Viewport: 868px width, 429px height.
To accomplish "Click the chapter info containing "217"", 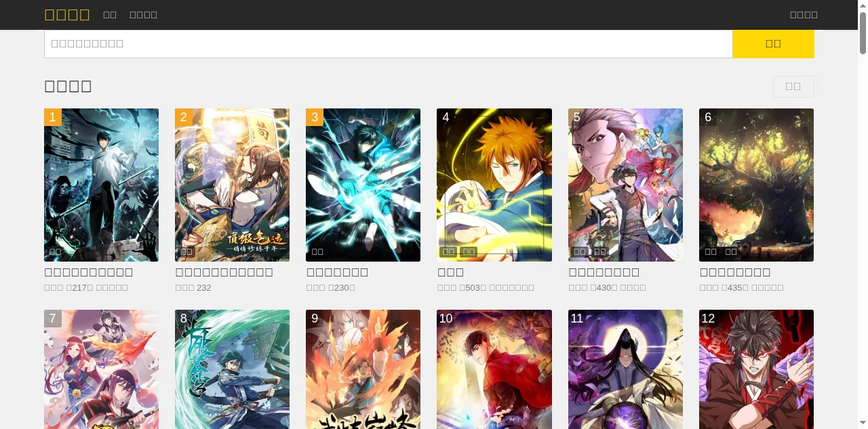I will click(86, 288).
